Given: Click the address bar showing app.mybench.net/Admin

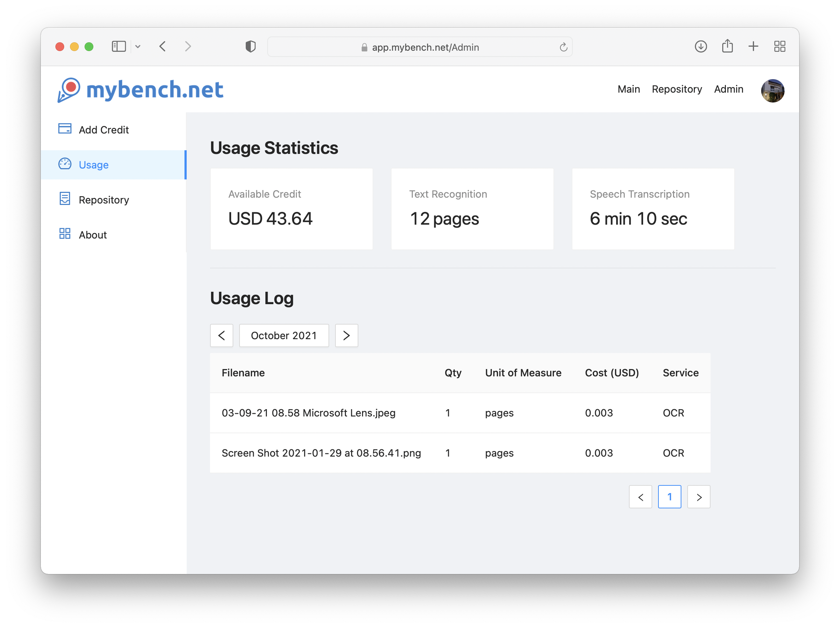Looking at the screenshot, I should click(x=420, y=47).
